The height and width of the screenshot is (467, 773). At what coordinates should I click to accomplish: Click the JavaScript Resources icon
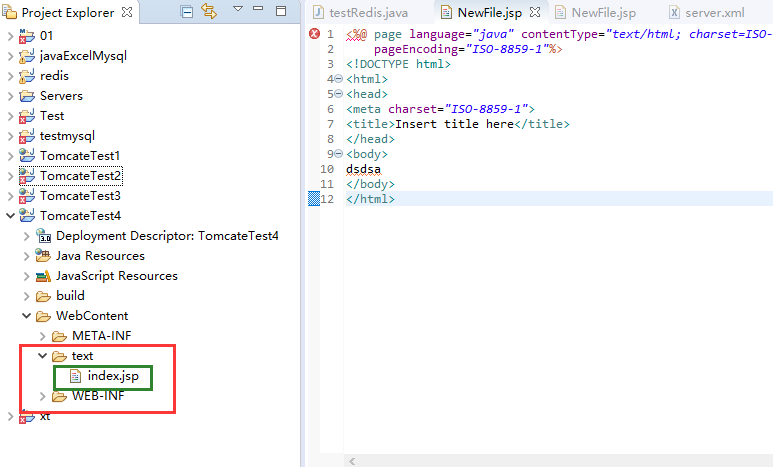pos(43,276)
